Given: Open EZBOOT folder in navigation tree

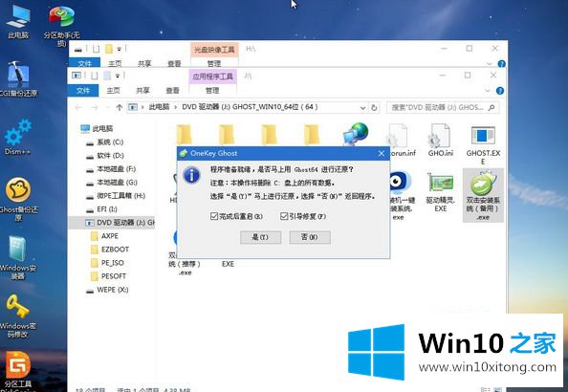Looking at the screenshot, I should pyautogui.click(x=110, y=250).
